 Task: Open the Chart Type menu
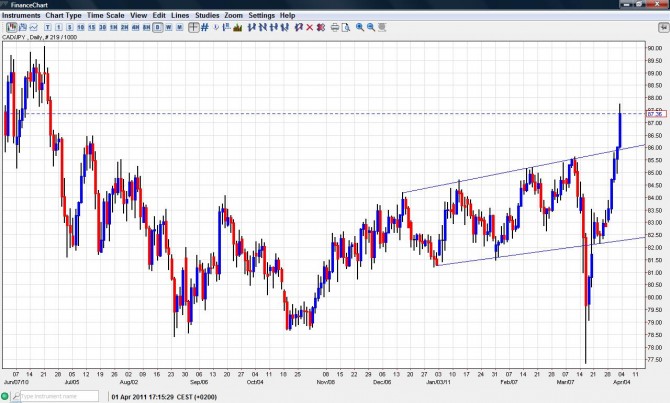(x=63, y=15)
